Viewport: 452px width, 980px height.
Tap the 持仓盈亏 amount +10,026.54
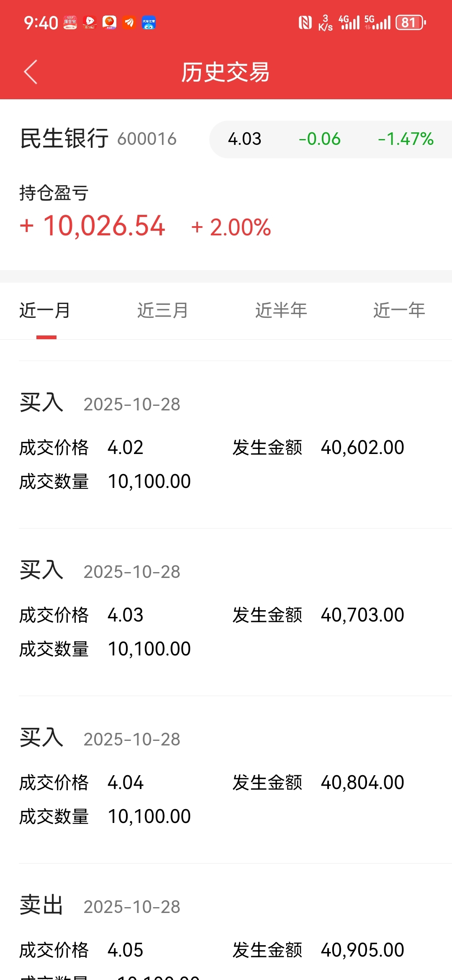point(93,226)
